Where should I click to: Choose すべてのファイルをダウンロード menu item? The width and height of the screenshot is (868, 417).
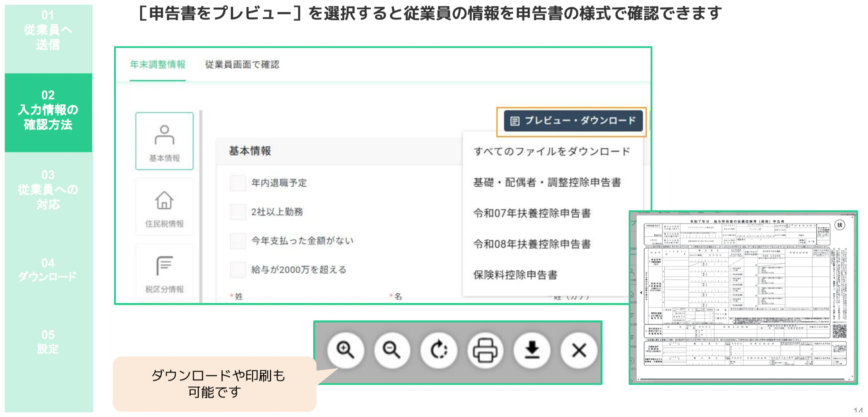pos(552,151)
